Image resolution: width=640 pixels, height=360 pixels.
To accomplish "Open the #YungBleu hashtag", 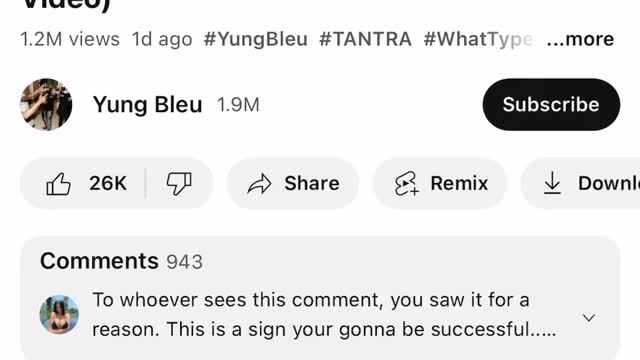I will point(256,40).
